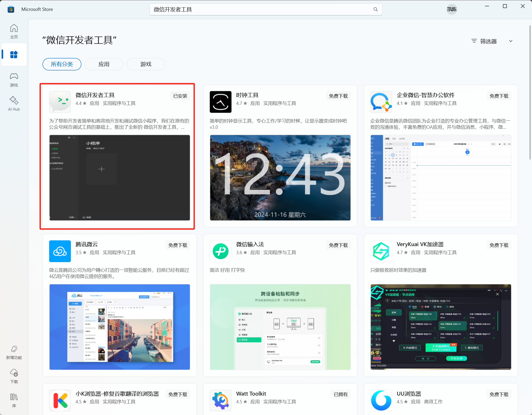
Task: Select the 所有分类 category filter
Action: coord(62,64)
